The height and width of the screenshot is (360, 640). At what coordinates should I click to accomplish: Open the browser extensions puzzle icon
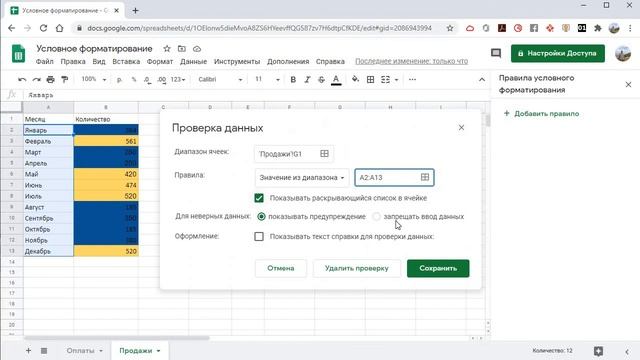pos(598,28)
